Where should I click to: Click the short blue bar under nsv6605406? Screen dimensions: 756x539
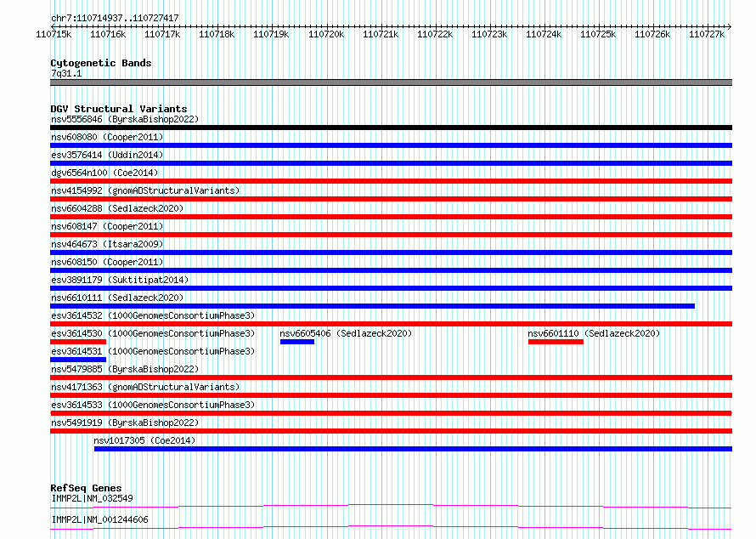(297, 342)
